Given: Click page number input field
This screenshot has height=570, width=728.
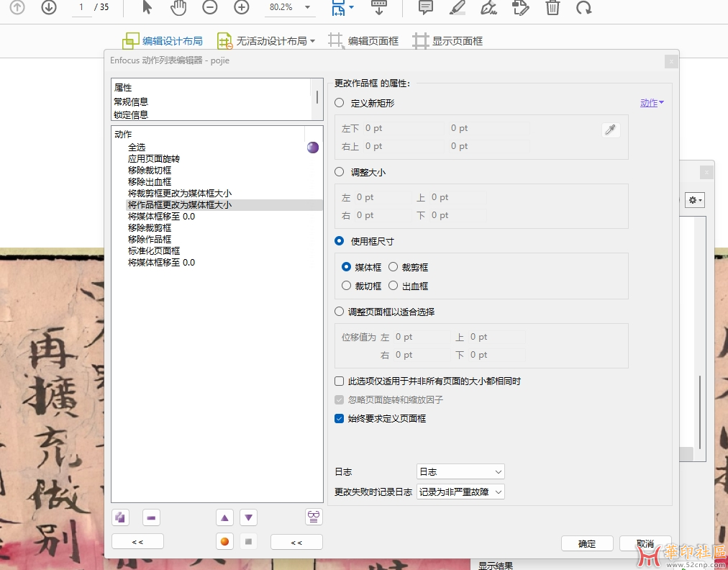Looking at the screenshot, I should (x=82, y=7).
